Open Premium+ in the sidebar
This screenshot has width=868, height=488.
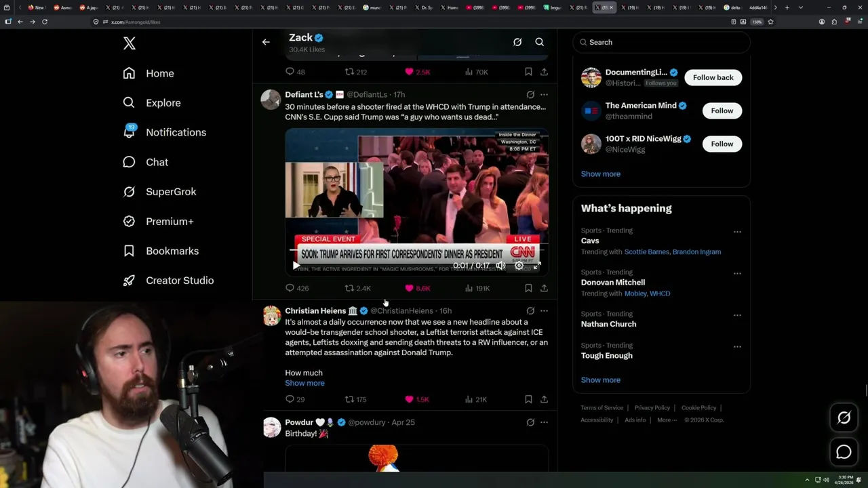tap(159, 222)
